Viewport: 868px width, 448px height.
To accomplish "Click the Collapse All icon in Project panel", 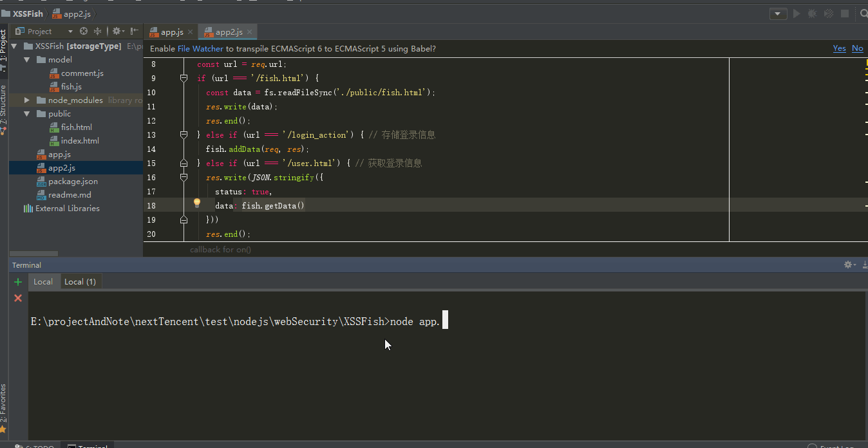I will [x=98, y=31].
